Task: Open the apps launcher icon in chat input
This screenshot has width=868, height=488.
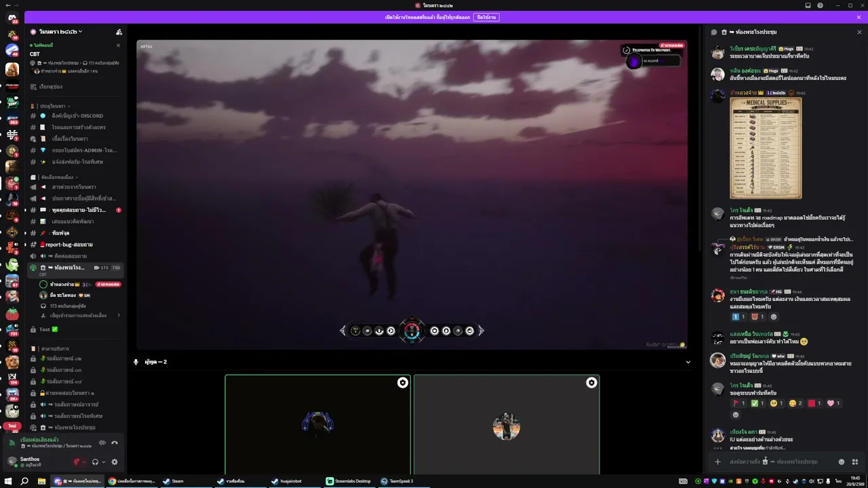Action: [x=854, y=462]
